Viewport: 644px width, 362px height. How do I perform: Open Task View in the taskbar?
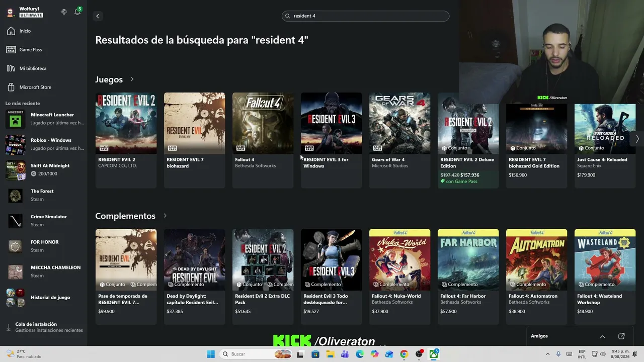pos(300,354)
